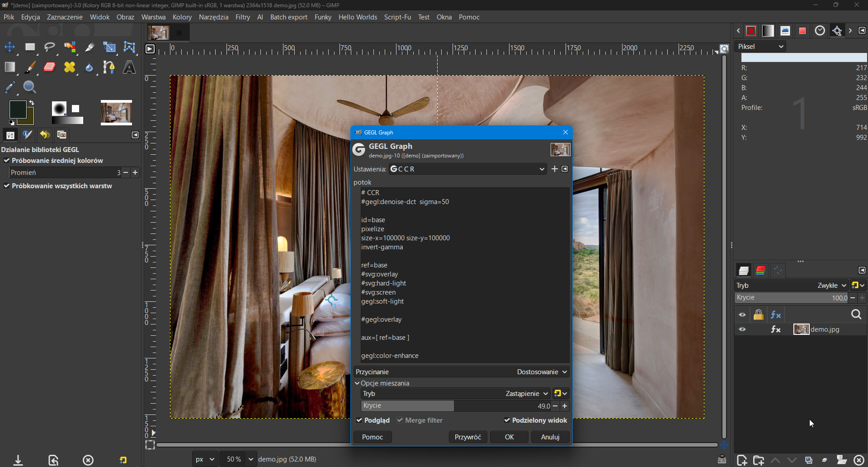Open the Filtry menu

[242, 17]
